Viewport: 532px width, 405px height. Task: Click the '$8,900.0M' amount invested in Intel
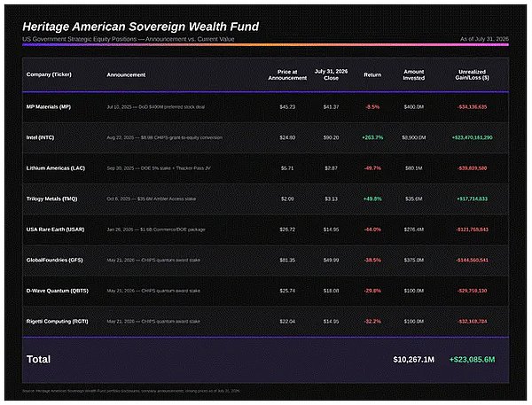point(413,137)
